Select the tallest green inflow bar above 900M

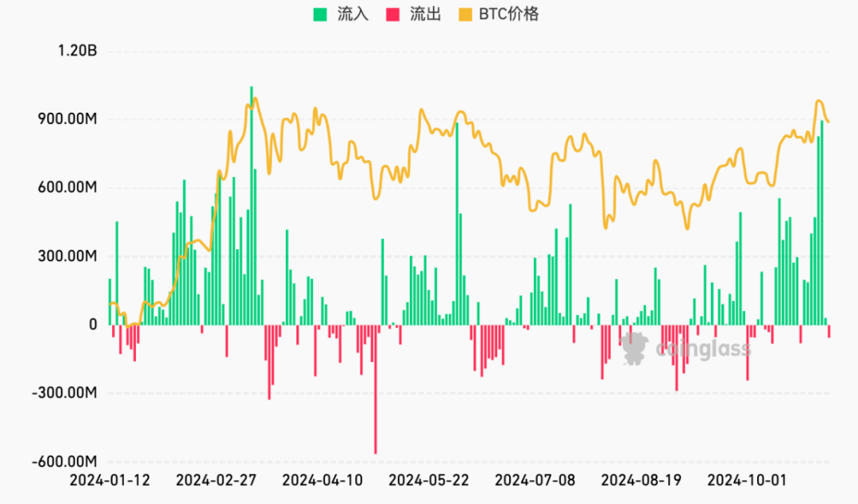coord(252,206)
